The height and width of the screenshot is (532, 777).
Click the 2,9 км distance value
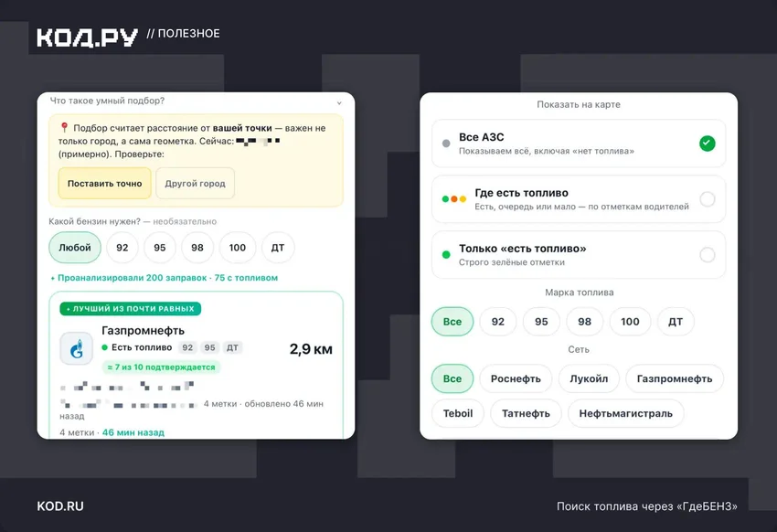point(311,349)
